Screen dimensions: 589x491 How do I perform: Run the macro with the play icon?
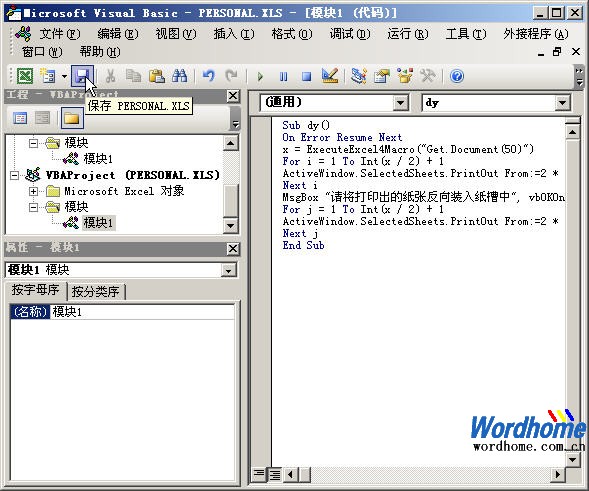click(260, 77)
